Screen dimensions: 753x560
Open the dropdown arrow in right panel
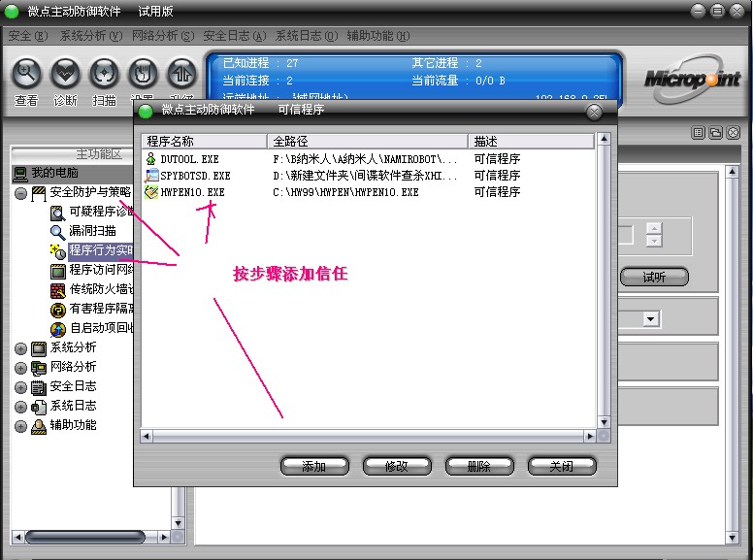[x=651, y=319]
